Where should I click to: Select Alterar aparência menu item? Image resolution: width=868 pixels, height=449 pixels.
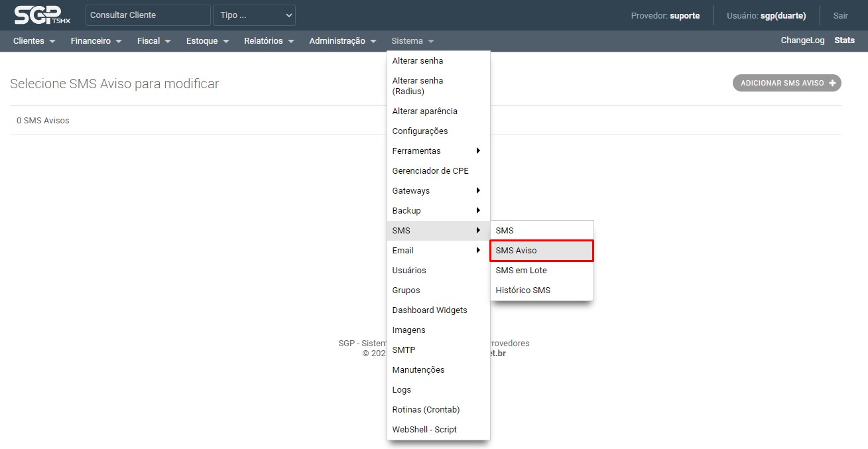tap(424, 111)
